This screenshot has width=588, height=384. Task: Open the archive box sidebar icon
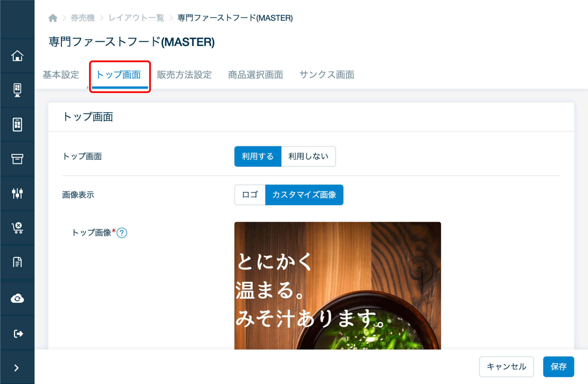tap(17, 159)
